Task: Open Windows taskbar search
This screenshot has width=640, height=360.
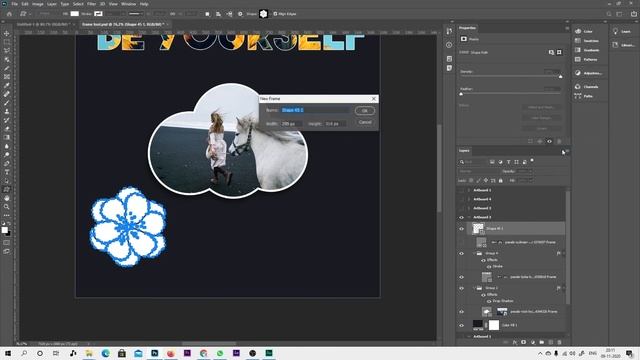Action: pos(24,353)
